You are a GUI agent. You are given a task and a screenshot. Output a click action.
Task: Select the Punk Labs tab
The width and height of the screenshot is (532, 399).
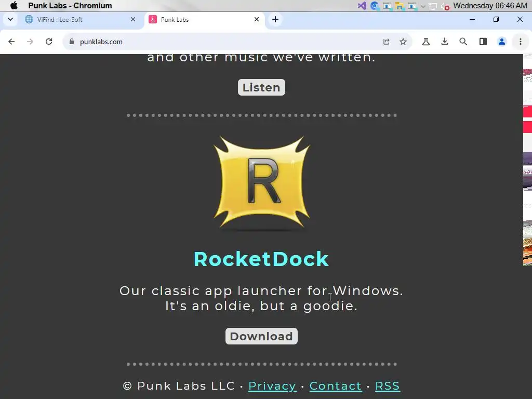pyautogui.click(x=205, y=20)
